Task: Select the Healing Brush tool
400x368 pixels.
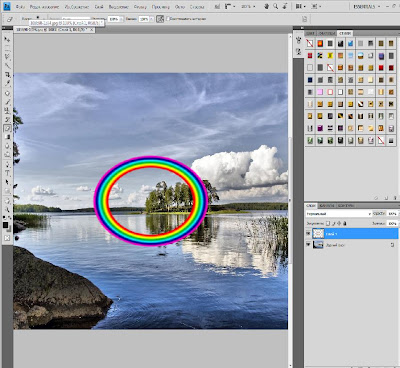Action: (7, 94)
